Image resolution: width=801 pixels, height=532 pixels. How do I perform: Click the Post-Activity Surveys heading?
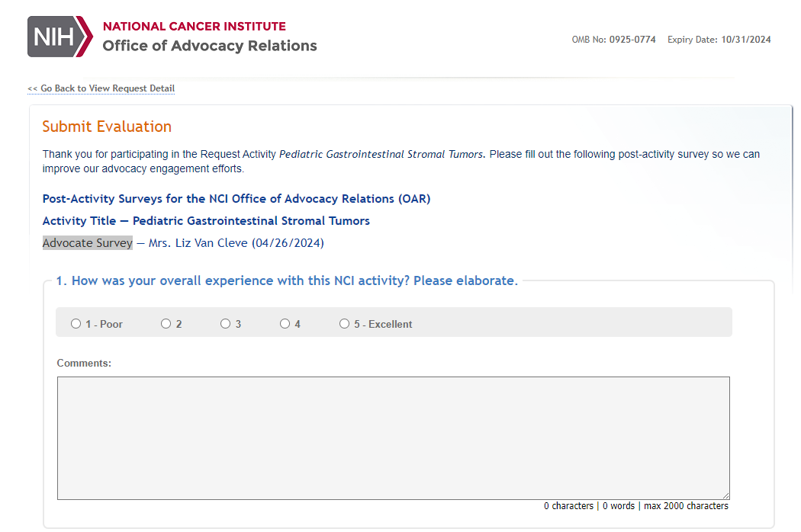pos(236,199)
